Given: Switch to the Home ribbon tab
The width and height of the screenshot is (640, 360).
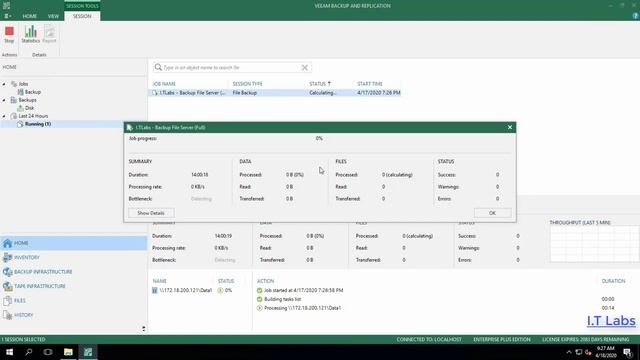Looking at the screenshot, I should (x=29, y=16).
